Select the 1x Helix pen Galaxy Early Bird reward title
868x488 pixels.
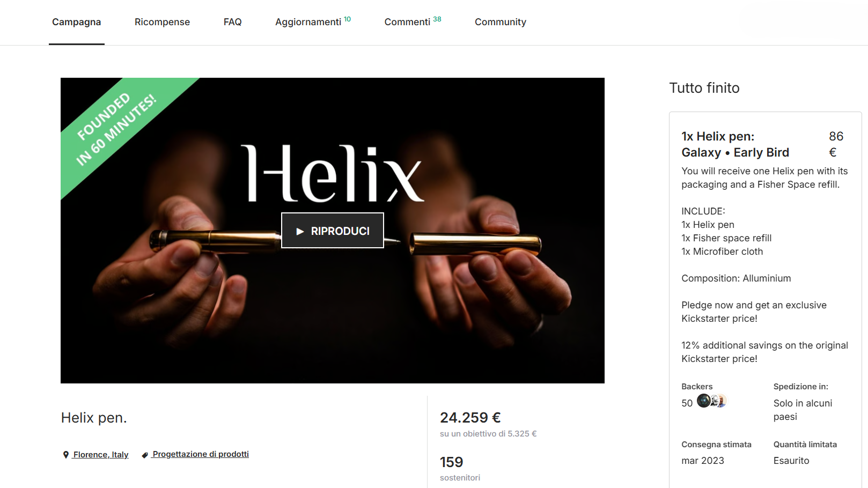(735, 144)
